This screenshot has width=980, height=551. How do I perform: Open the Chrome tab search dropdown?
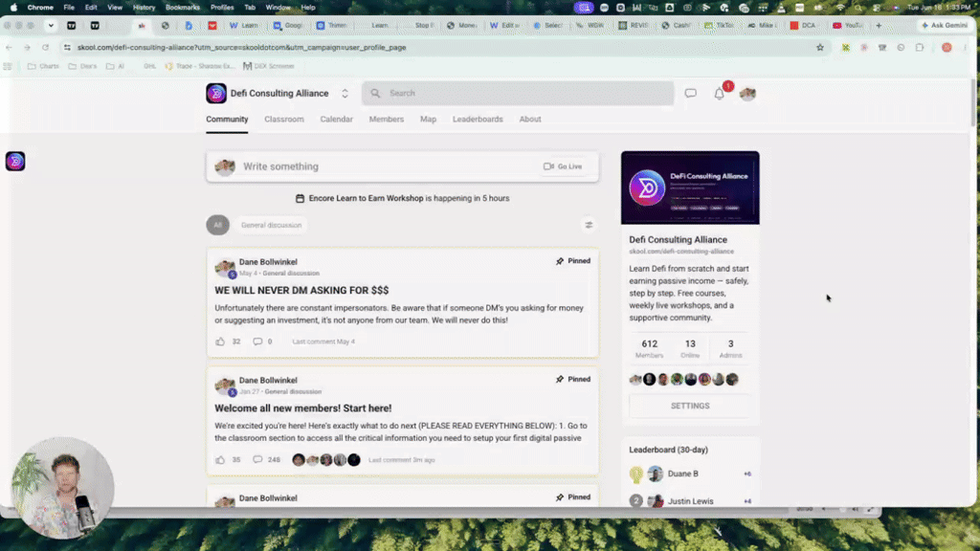pos(51,26)
